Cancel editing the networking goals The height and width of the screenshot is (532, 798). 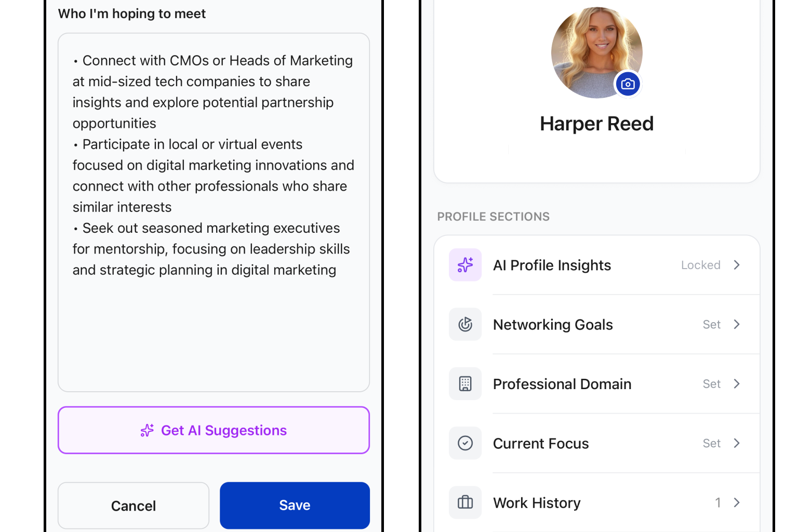coord(134,506)
